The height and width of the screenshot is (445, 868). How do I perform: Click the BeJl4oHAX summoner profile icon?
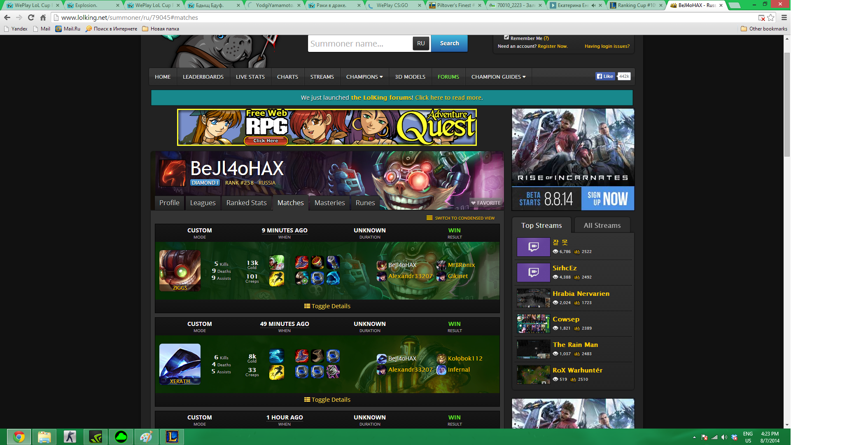tap(173, 173)
